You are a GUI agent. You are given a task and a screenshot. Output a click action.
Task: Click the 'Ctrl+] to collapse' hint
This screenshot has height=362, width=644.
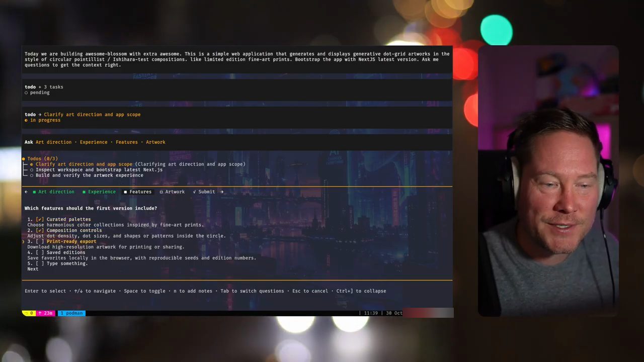click(361, 291)
